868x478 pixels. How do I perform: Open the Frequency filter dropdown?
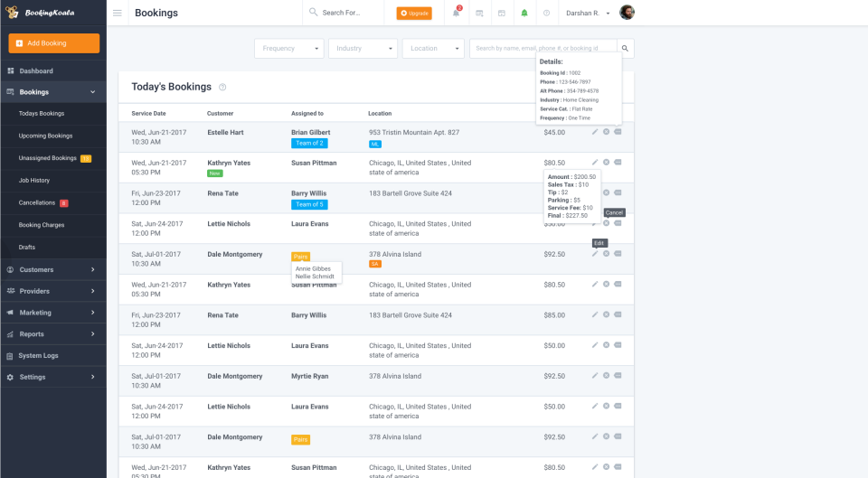[x=288, y=48]
